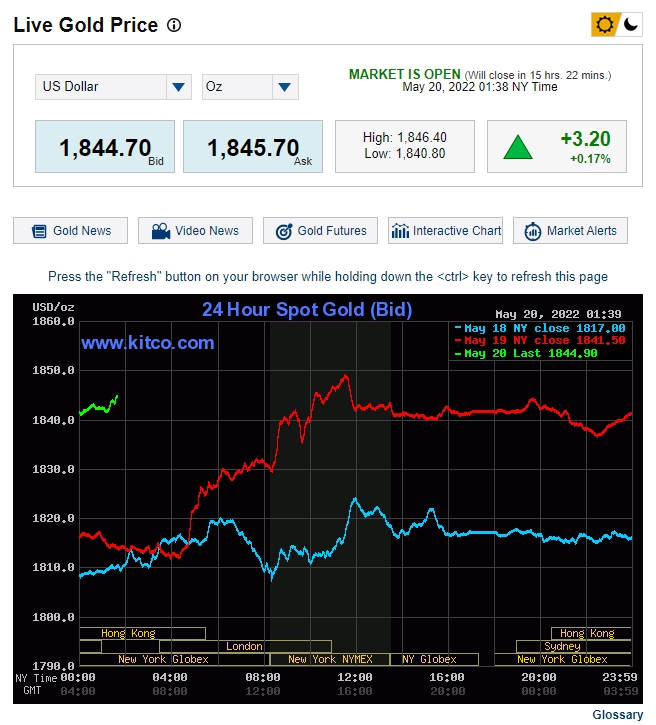Click the refresh instructions text

[328, 276]
